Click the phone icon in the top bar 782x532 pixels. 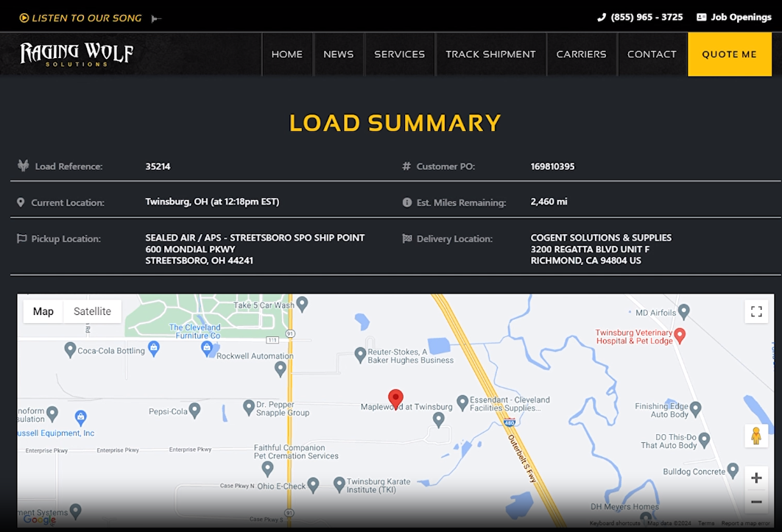pos(602,16)
